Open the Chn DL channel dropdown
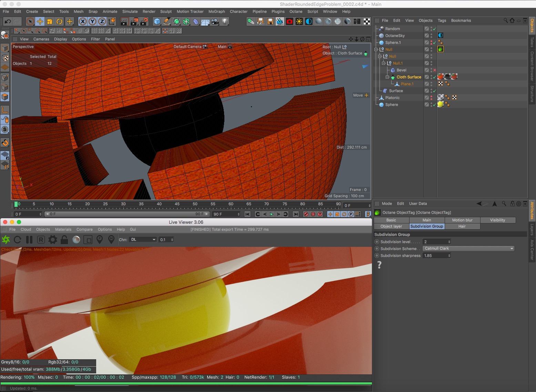This screenshot has width=536, height=392. click(143, 240)
